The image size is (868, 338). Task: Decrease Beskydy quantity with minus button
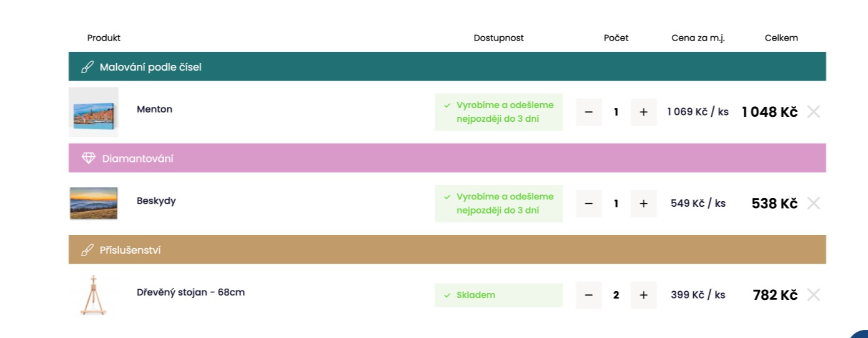pos(588,204)
